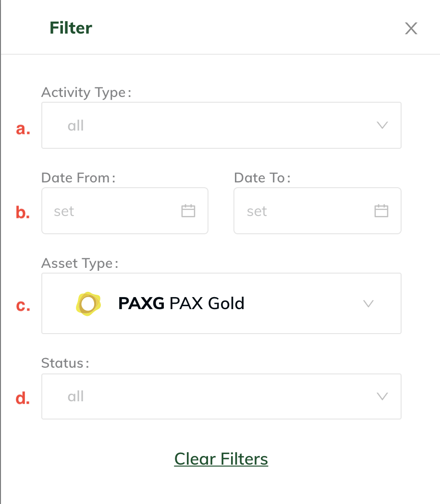Expand the Activity Type chevron arrow
This screenshot has width=440, height=504.
click(x=382, y=125)
